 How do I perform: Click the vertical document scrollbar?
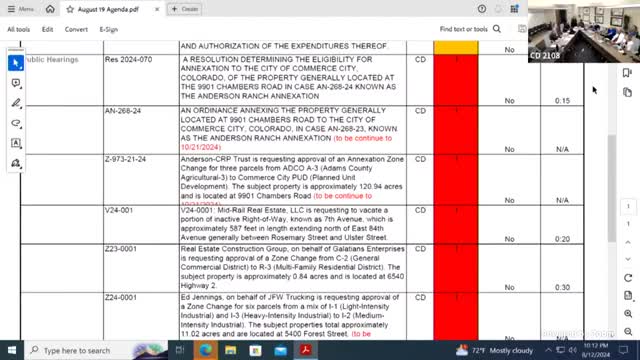pyautogui.click(x=611, y=188)
